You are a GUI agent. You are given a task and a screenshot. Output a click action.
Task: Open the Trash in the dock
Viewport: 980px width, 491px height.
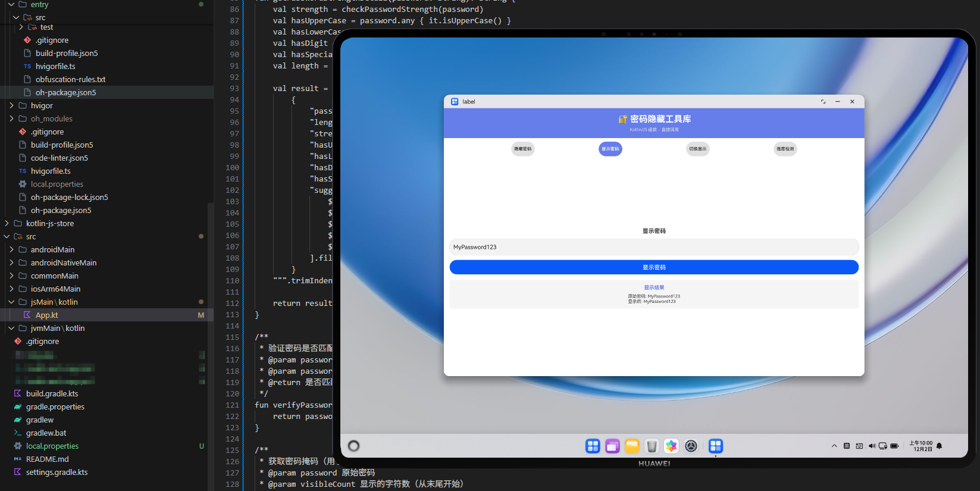(x=652, y=446)
